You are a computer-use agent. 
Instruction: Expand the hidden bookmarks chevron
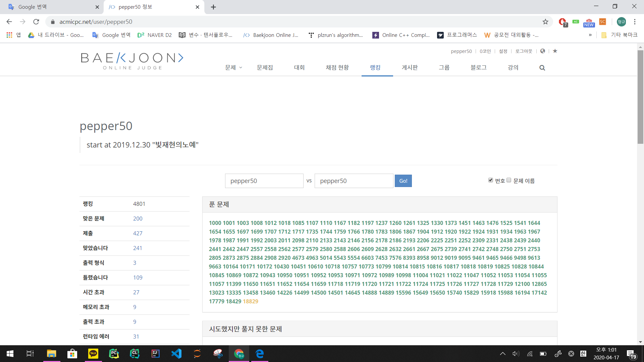point(590,35)
